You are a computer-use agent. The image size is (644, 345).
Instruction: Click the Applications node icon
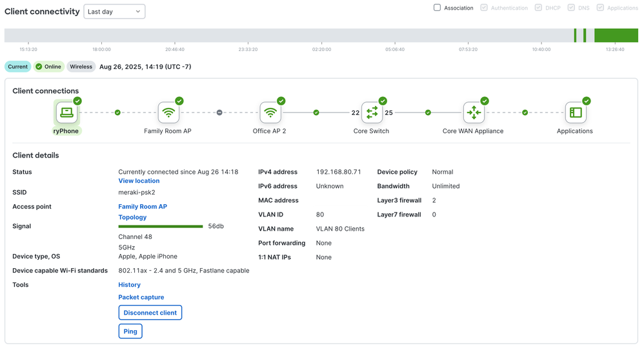(576, 112)
